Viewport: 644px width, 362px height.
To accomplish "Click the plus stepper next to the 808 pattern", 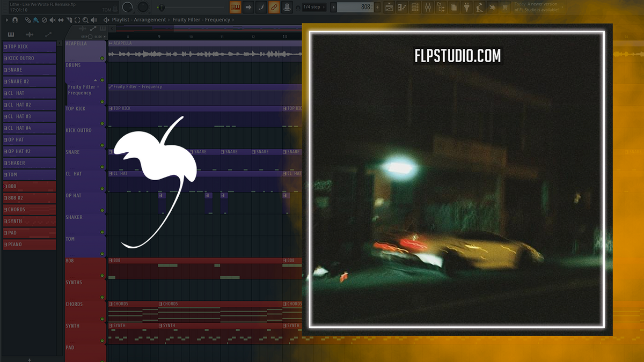I will [377, 7].
